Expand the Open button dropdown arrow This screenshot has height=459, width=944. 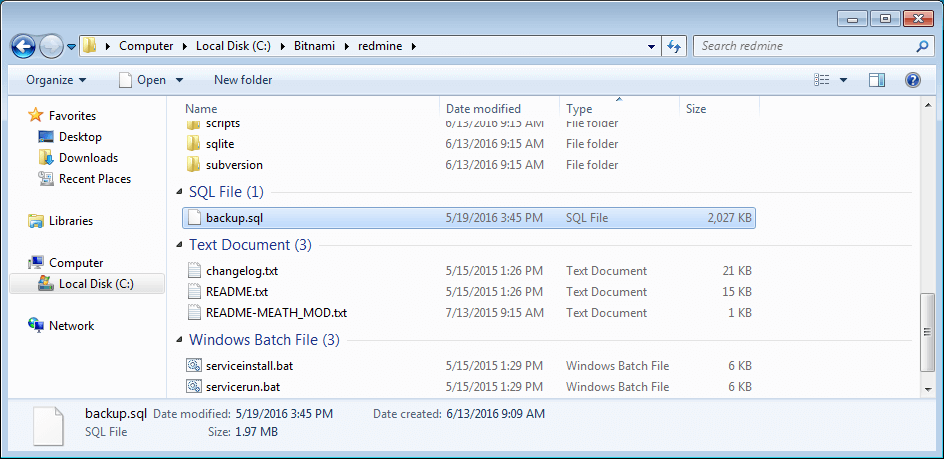click(x=179, y=80)
